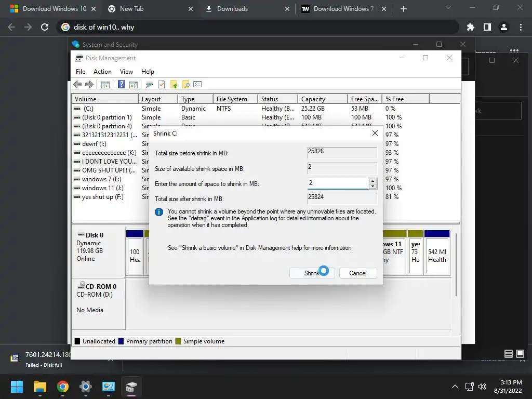
Task: Open Google Chrome from the taskbar
Action: [63, 387]
